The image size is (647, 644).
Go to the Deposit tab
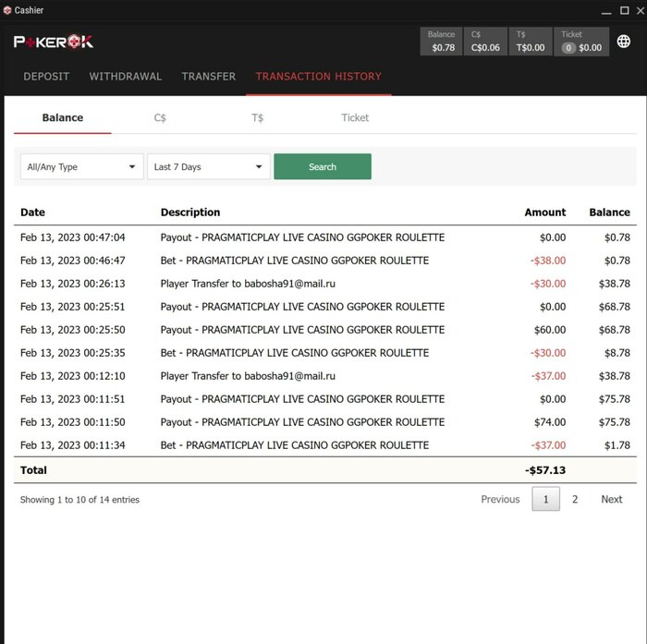point(46,77)
